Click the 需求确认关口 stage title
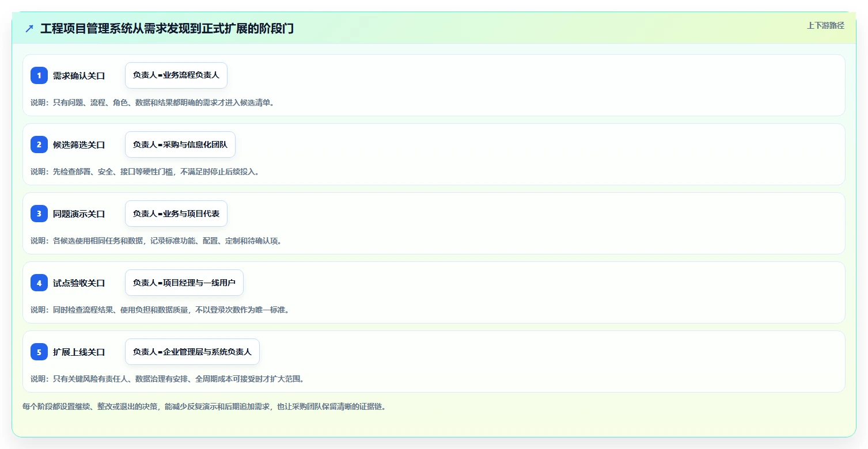The height and width of the screenshot is (449, 868). tap(79, 75)
